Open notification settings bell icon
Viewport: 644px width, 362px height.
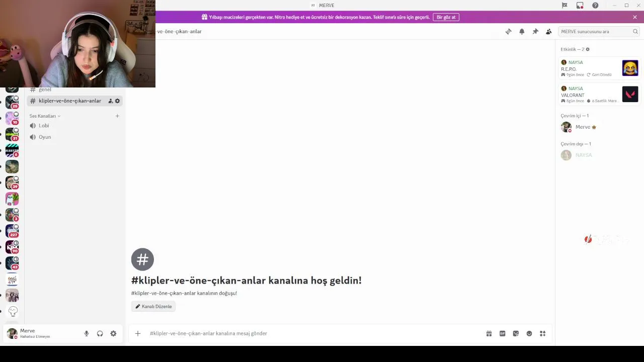522,31
